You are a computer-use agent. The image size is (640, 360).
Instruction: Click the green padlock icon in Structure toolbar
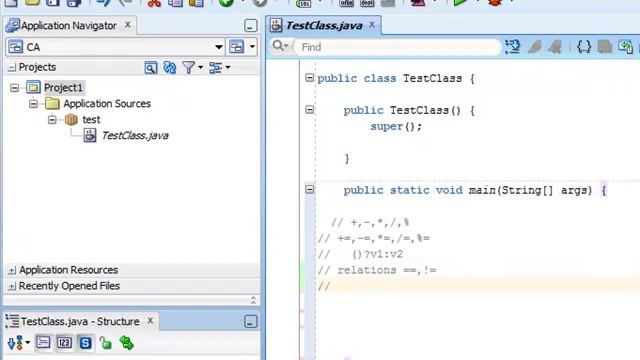pyautogui.click(x=106, y=343)
